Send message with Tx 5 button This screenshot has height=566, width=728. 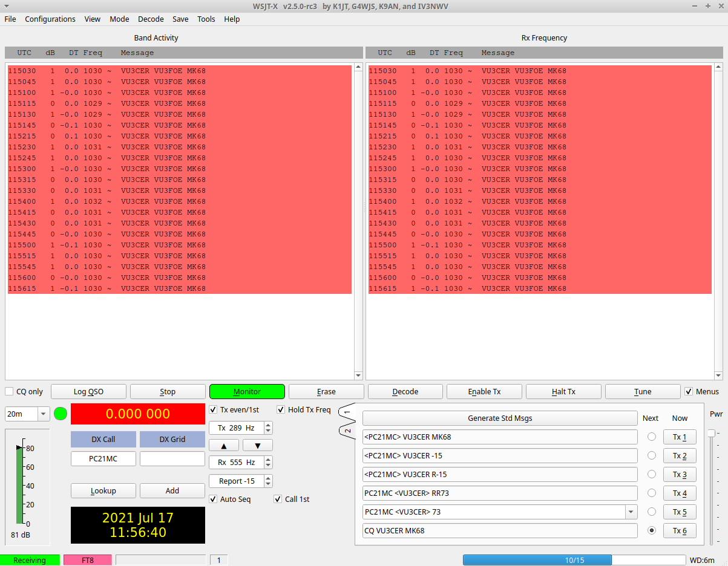(x=680, y=512)
